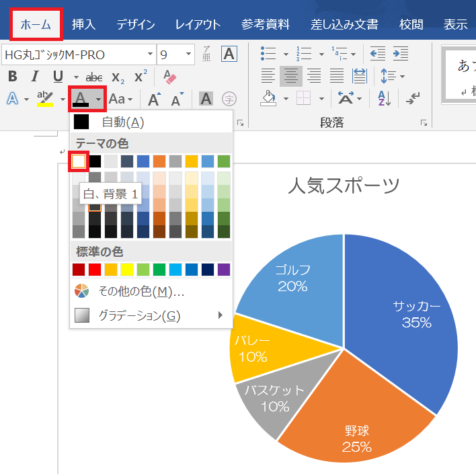Open highlight color dropdown arrow
Viewport: 476px width, 474px height.
pos(63,100)
